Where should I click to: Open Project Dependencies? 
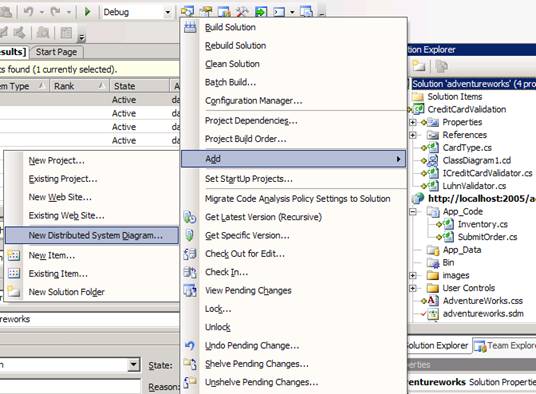click(x=251, y=121)
